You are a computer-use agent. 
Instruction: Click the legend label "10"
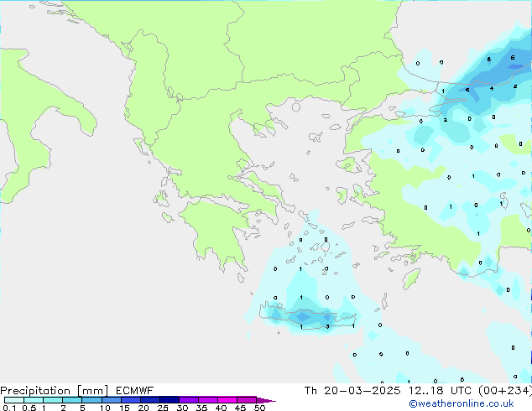pos(105,408)
